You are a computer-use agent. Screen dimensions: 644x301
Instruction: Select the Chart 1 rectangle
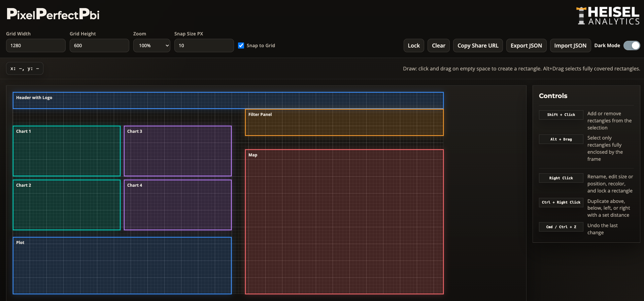pos(67,151)
